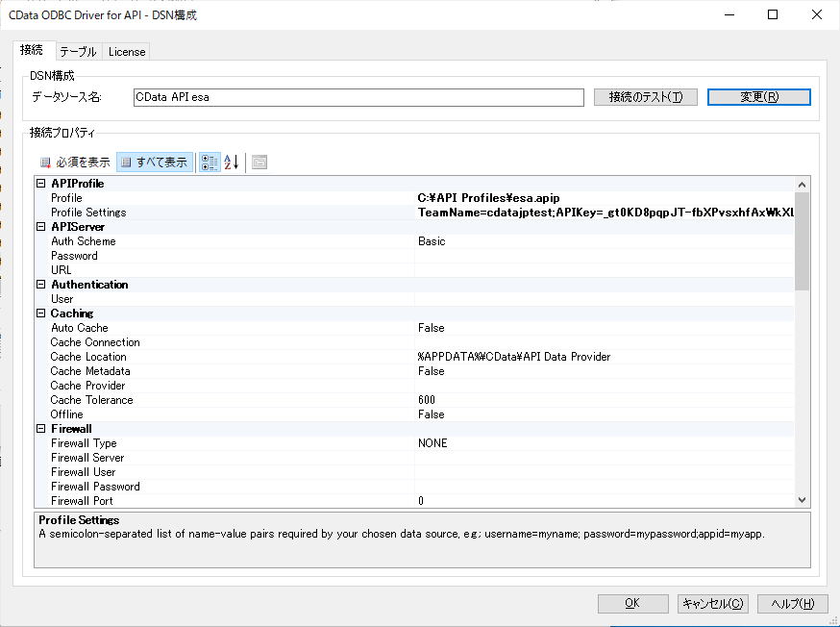The width and height of the screenshot is (840, 627).
Task: Click the 必須を表示 toolbar button
Action: point(74,163)
